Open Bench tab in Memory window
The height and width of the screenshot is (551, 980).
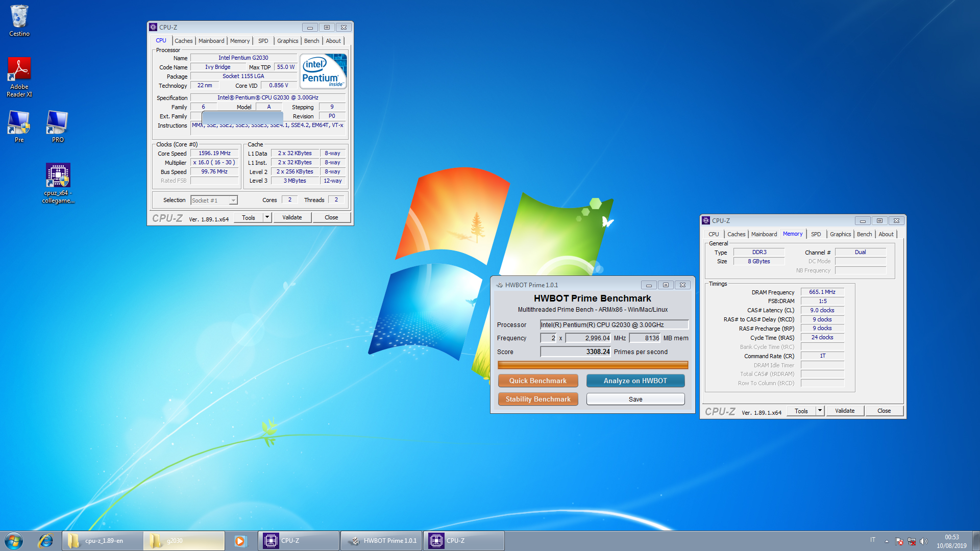(x=865, y=234)
